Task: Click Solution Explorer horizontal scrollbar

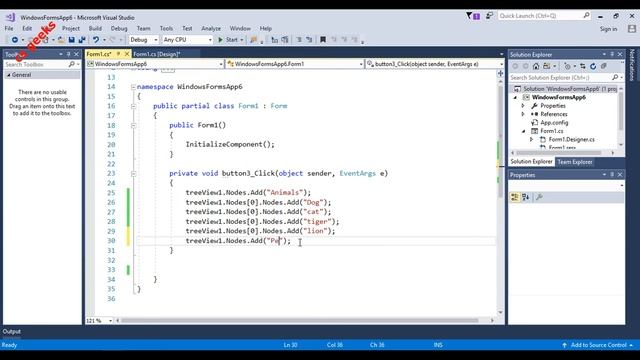Action: (559, 153)
